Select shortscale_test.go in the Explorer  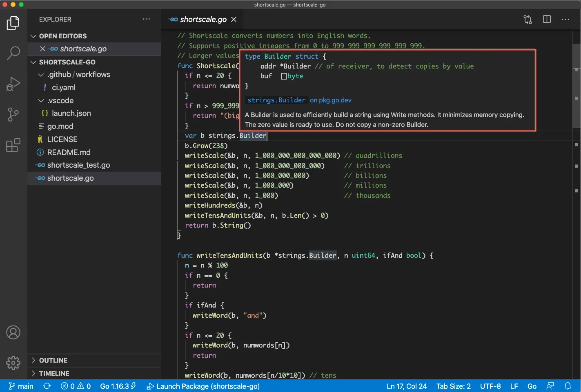78,165
